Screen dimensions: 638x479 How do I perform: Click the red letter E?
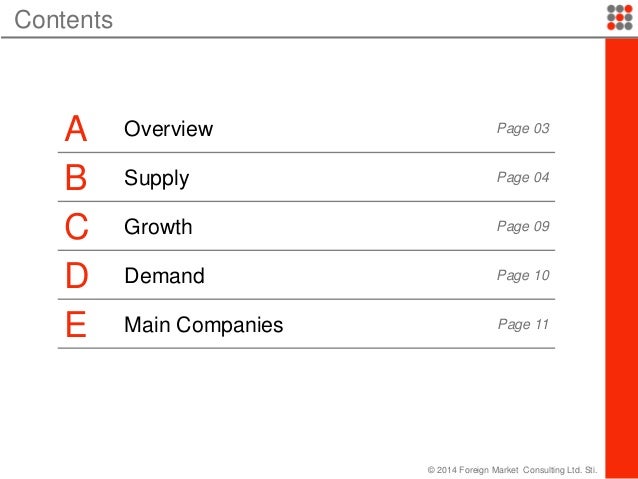[x=75, y=325]
